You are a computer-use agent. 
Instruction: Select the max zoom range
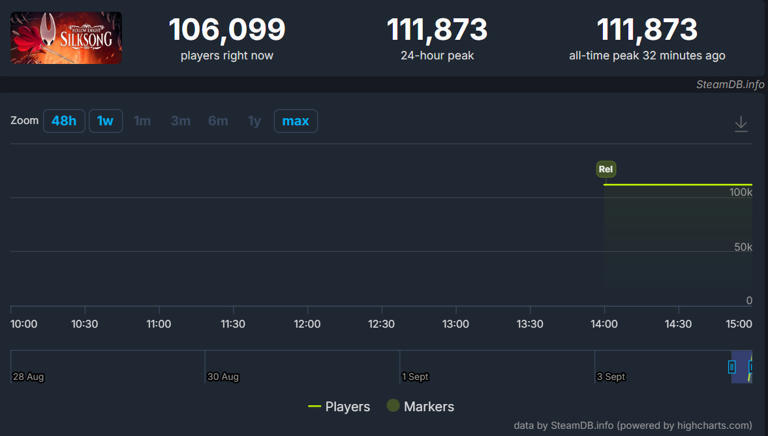[x=295, y=121]
